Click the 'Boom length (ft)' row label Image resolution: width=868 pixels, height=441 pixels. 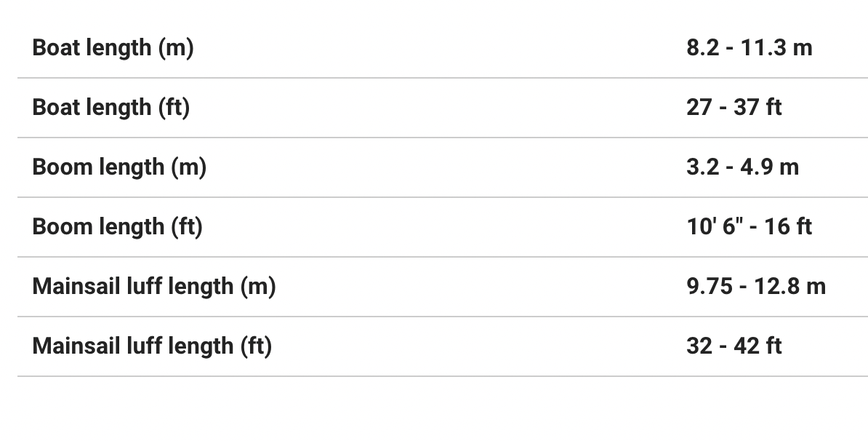117,227
